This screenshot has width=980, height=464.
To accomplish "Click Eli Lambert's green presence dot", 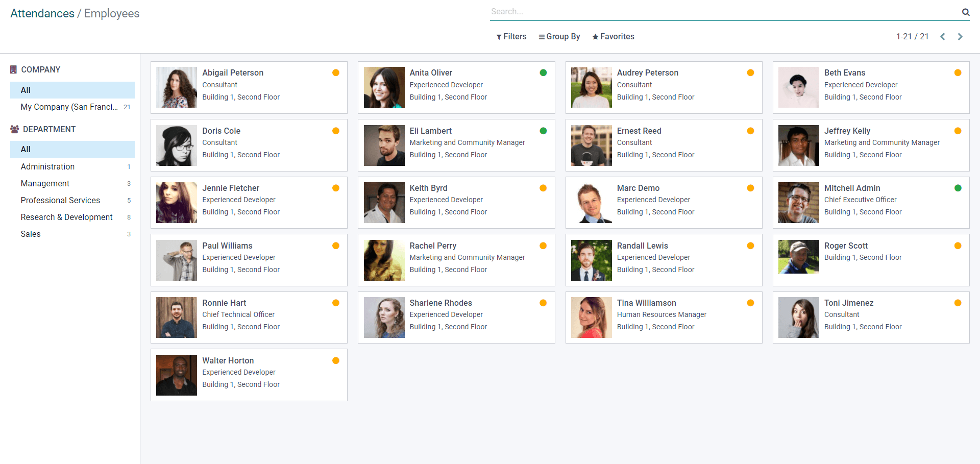I will (543, 131).
